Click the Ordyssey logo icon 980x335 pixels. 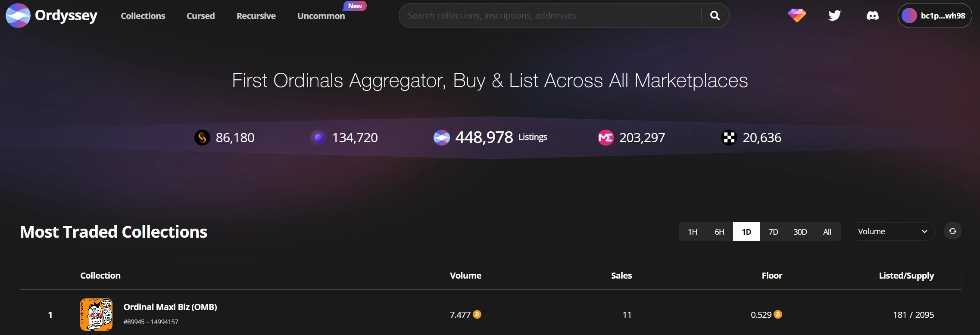pos(18,16)
